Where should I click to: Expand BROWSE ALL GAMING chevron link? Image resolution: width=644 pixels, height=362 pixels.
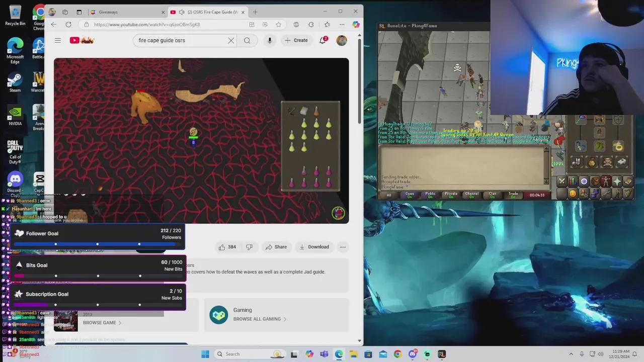click(x=285, y=319)
